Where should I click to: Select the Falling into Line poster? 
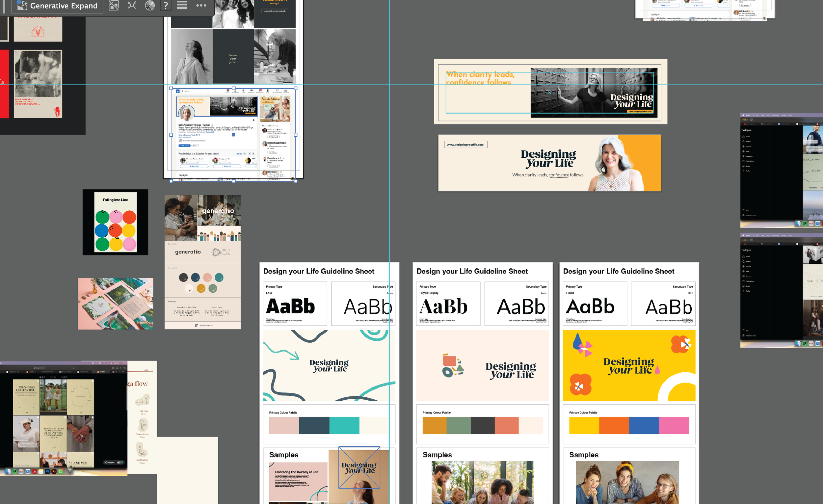point(115,223)
